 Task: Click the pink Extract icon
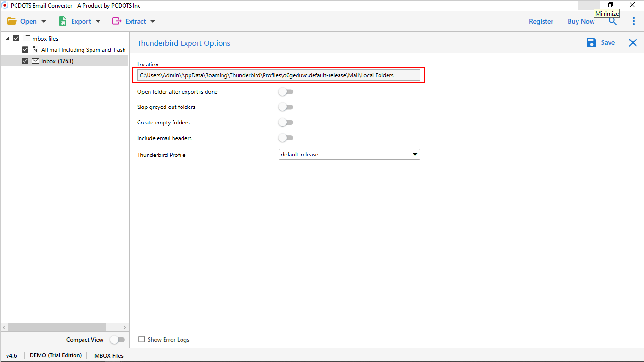click(116, 21)
